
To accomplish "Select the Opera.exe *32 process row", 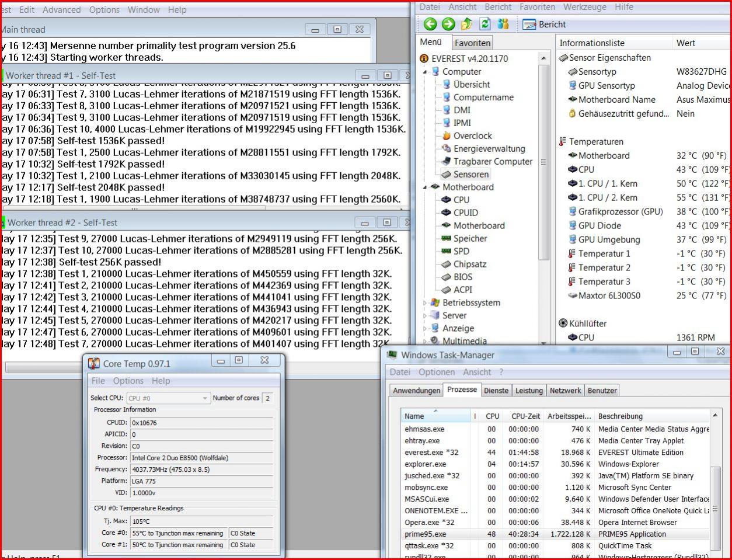I will pyautogui.click(x=555, y=523).
